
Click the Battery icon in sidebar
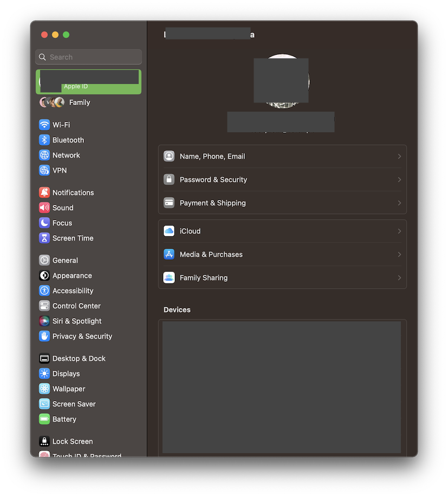pos(44,419)
